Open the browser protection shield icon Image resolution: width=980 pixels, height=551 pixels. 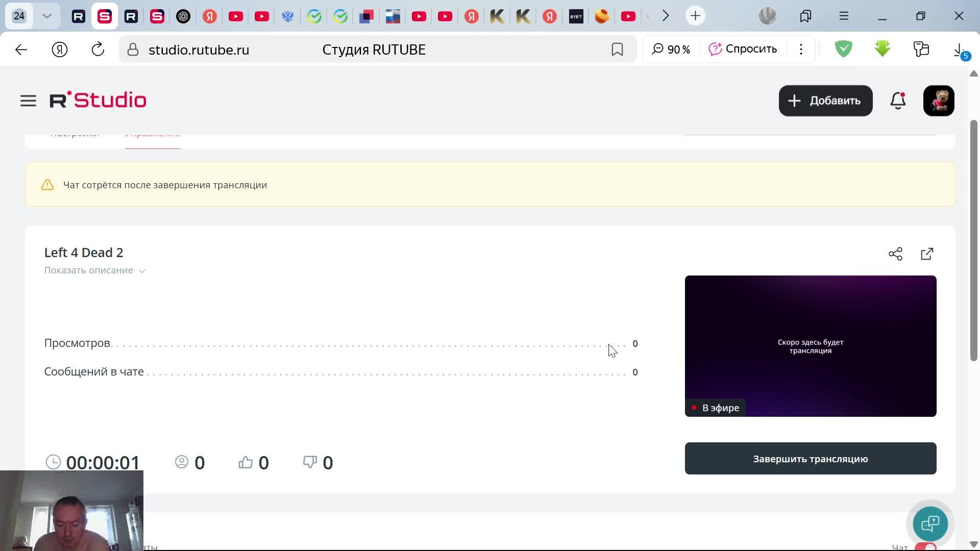(x=843, y=49)
